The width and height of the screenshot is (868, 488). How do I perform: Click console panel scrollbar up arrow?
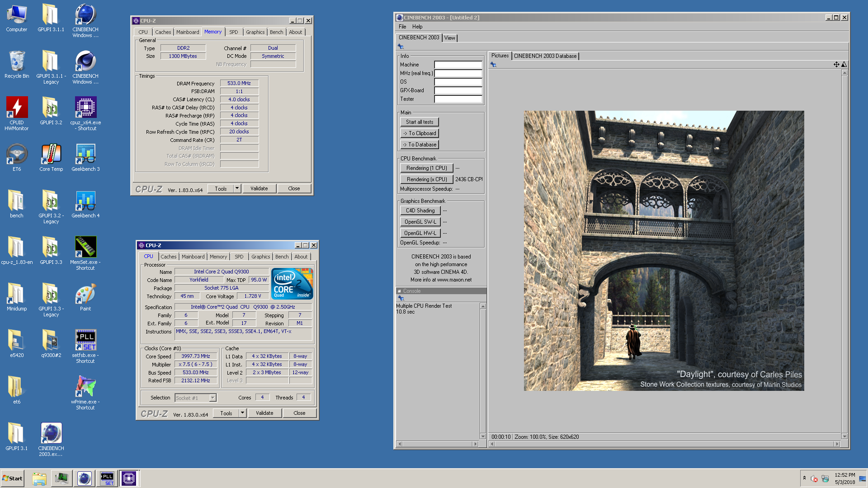483,306
